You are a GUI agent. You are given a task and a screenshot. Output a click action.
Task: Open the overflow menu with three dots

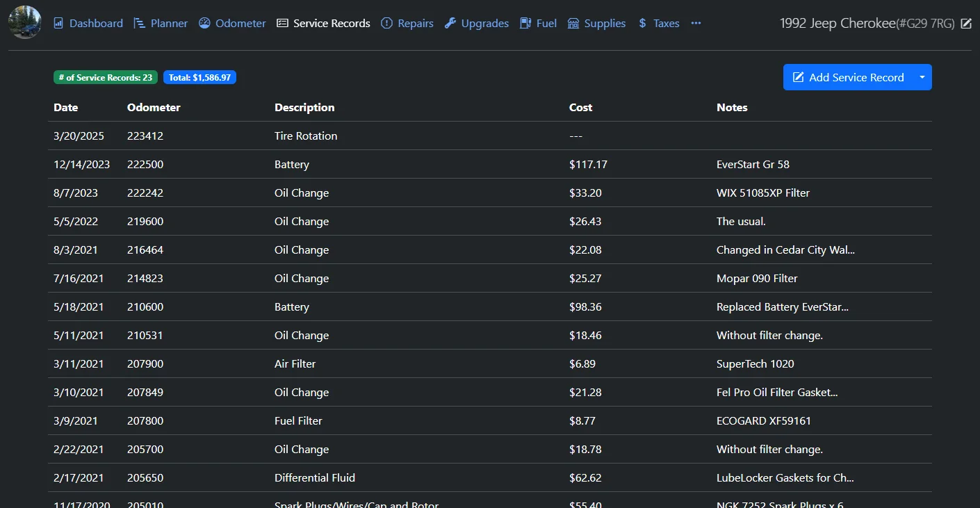tap(696, 24)
